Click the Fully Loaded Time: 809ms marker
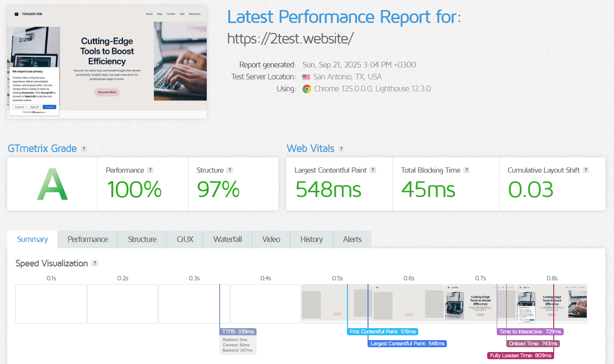This screenshot has width=614, height=364. (521, 355)
